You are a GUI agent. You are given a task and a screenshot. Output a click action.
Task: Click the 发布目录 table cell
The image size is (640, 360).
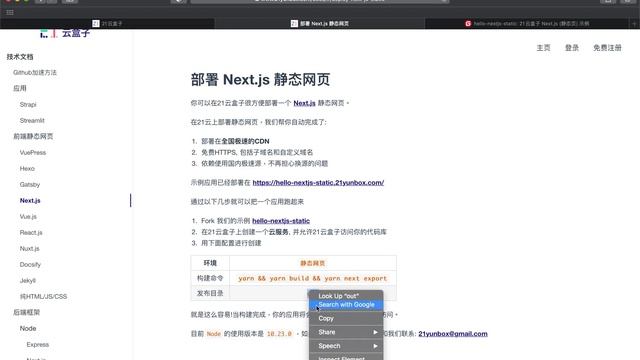pos(210,293)
